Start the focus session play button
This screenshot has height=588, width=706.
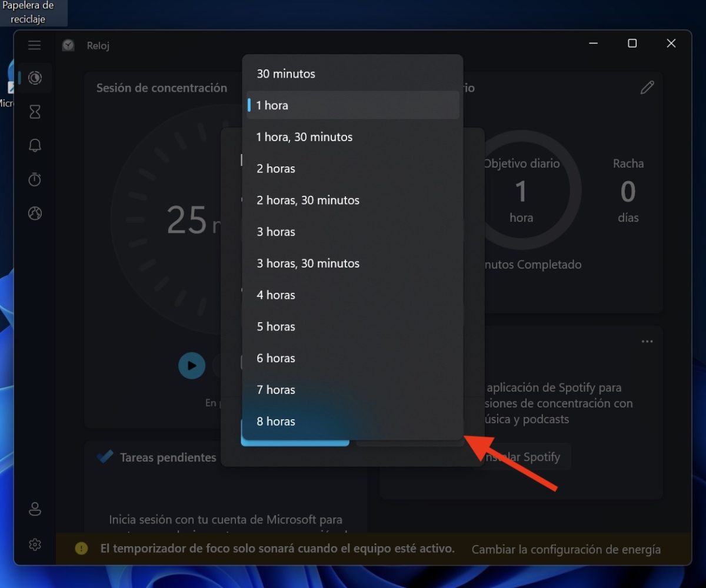click(x=192, y=366)
